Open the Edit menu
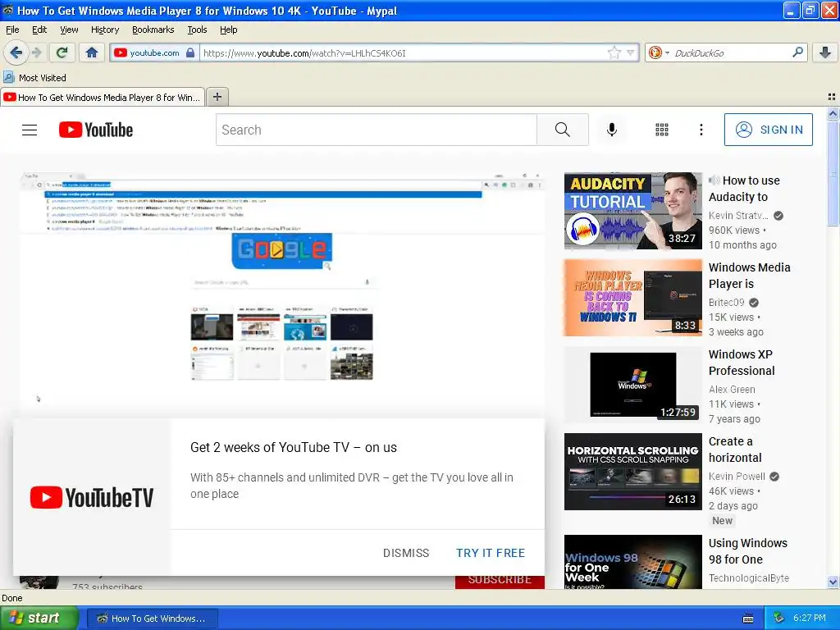Screen dimensions: 840x630 pyautogui.click(x=39, y=30)
